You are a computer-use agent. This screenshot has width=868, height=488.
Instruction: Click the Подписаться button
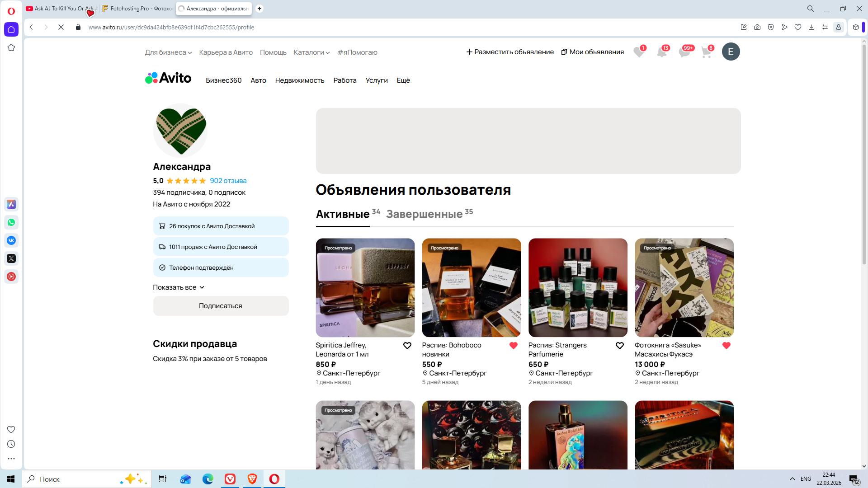click(221, 306)
